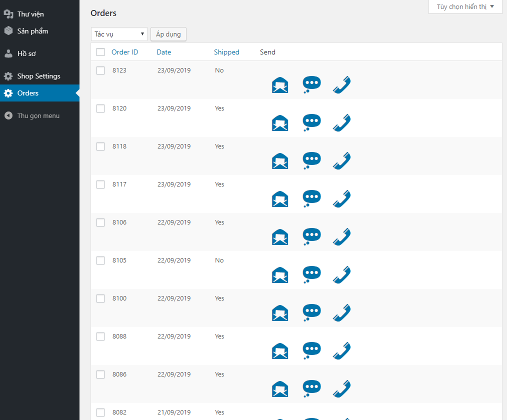Expand the Tùy chọn hiển thị panel

pyautogui.click(x=465, y=7)
